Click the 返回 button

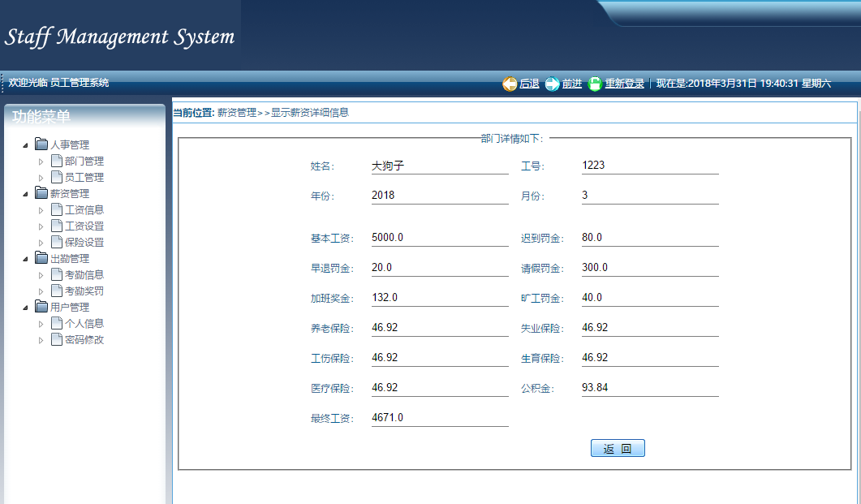(618, 448)
